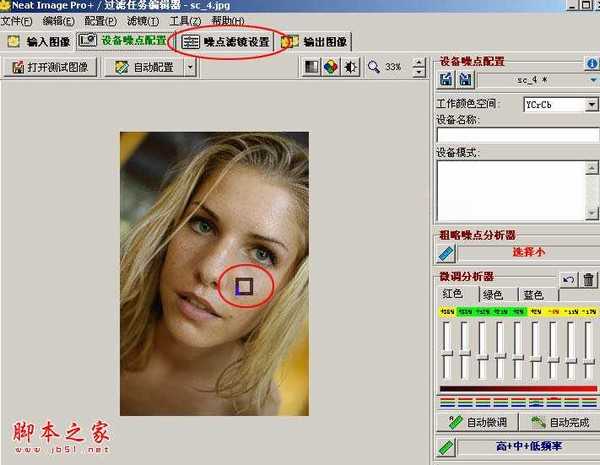Click the undo arrow in the fine-tune analyzer
The height and width of the screenshot is (465, 600).
[x=569, y=280]
